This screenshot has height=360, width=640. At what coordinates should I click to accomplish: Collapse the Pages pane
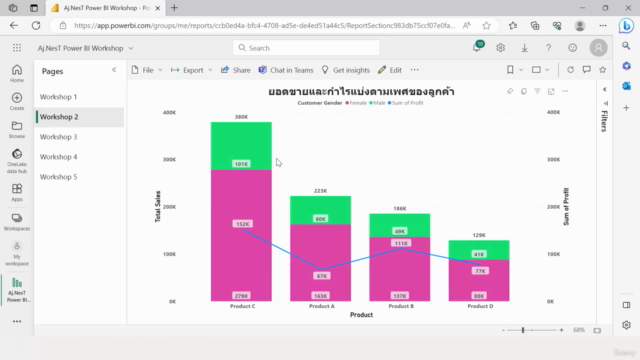tap(114, 70)
